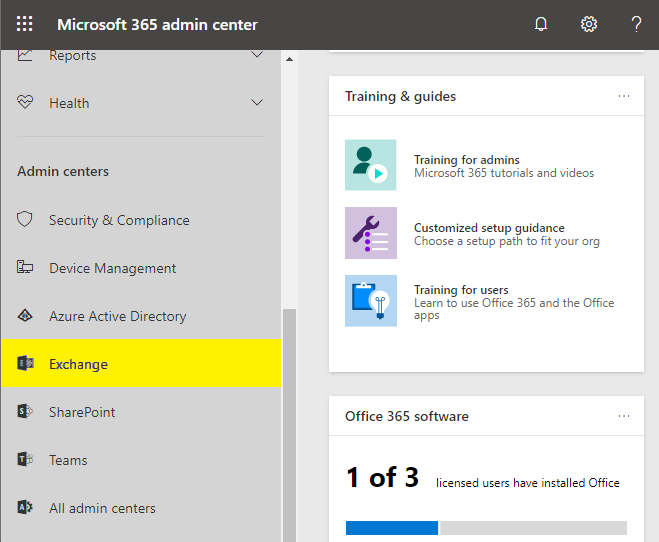Open the Exchange admin center
Viewport: 659px width, 542px height.
pos(141,363)
